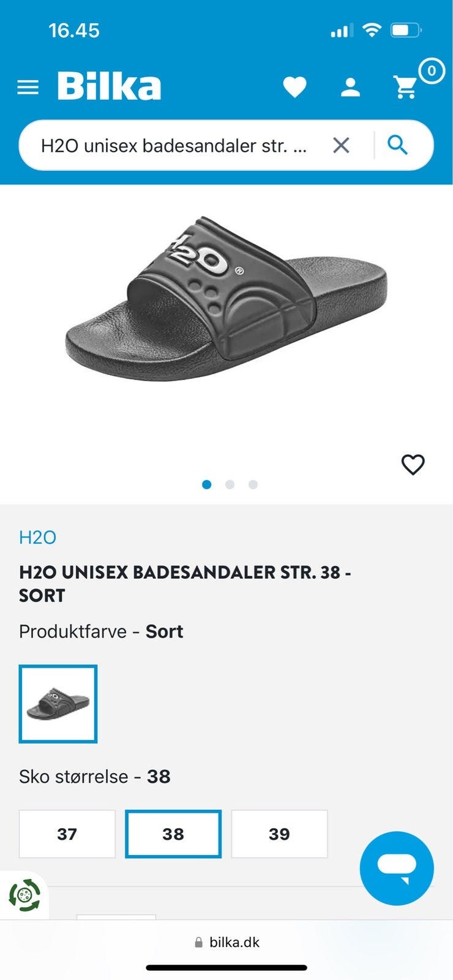The image size is (453, 980).
Task: Open the shopping cart icon
Action: pyautogui.click(x=405, y=87)
